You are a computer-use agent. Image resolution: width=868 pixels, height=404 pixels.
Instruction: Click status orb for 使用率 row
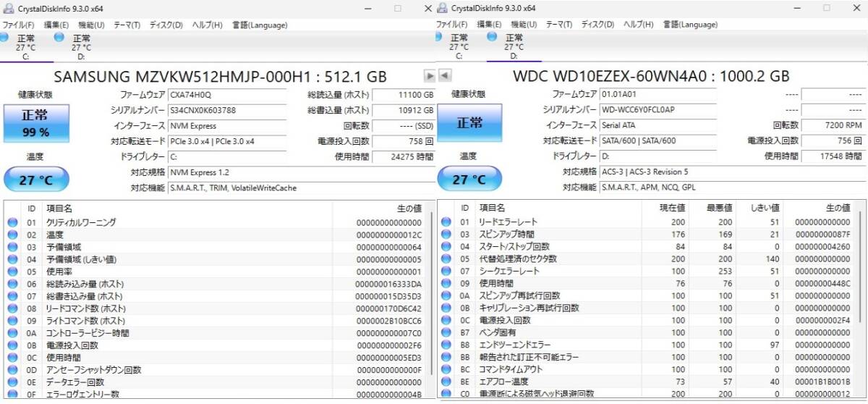pos(12,272)
